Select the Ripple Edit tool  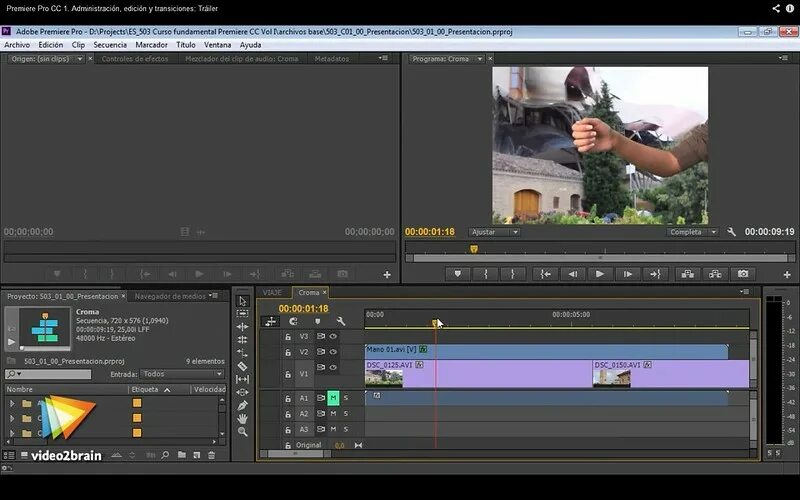[242, 327]
